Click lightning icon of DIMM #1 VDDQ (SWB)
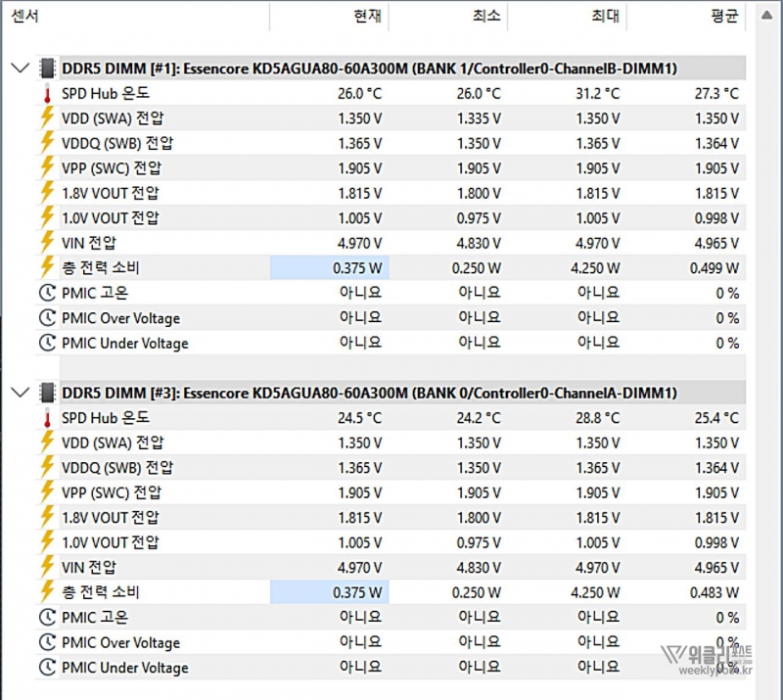The width and height of the screenshot is (783, 700). [x=47, y=143]
